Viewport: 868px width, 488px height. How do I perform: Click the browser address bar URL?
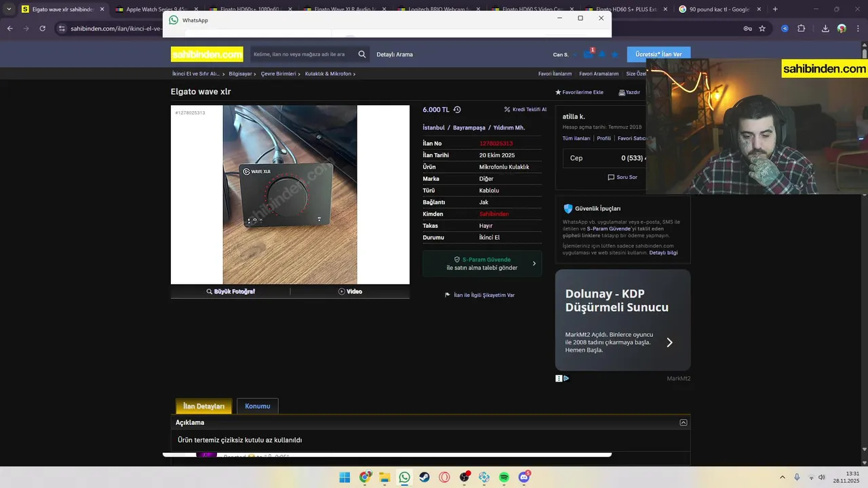115,28
